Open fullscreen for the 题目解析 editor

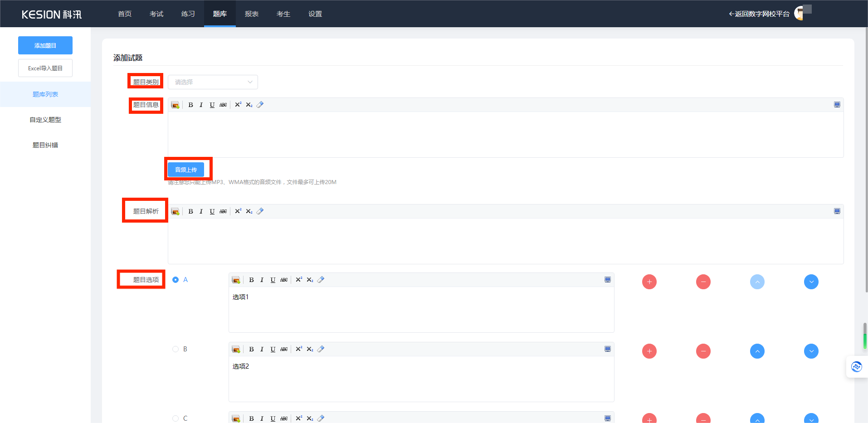[x=837, y=211]
